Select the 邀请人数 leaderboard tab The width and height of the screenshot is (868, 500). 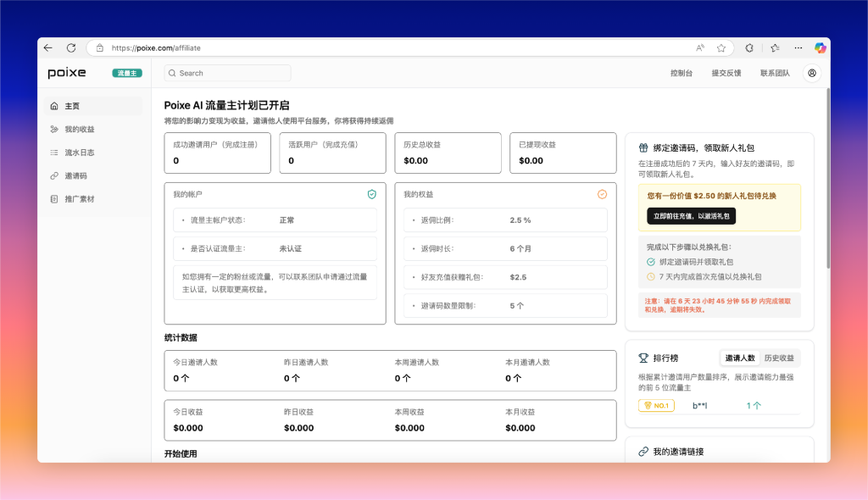pos(739,358)
